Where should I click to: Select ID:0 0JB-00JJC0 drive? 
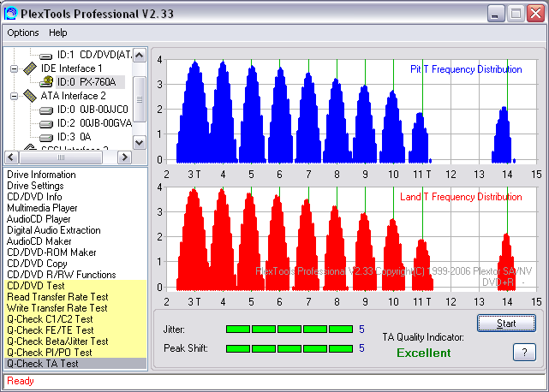coord(92,110)
